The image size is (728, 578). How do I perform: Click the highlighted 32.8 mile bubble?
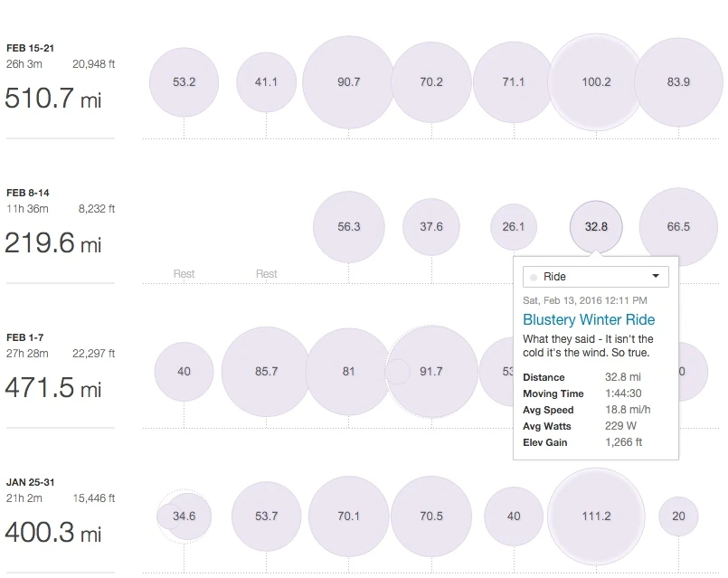[596, 227]
